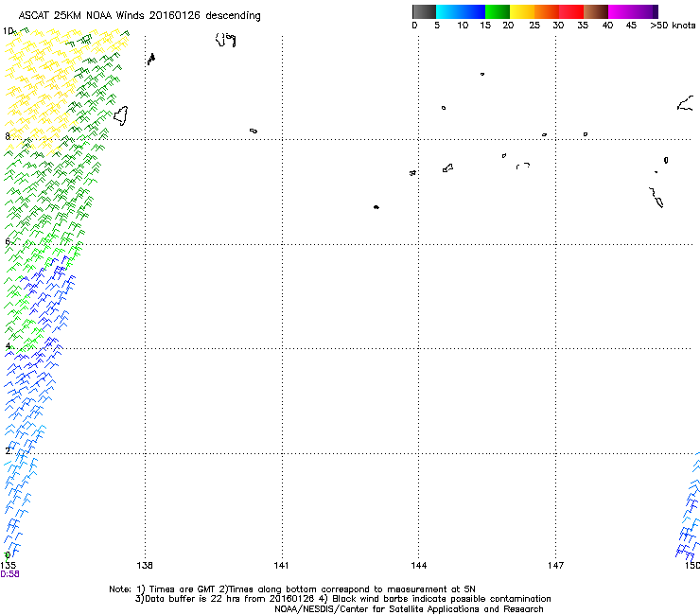
Task: Click the island outline beside the yellow barbs
Action: tap(121, 115)
